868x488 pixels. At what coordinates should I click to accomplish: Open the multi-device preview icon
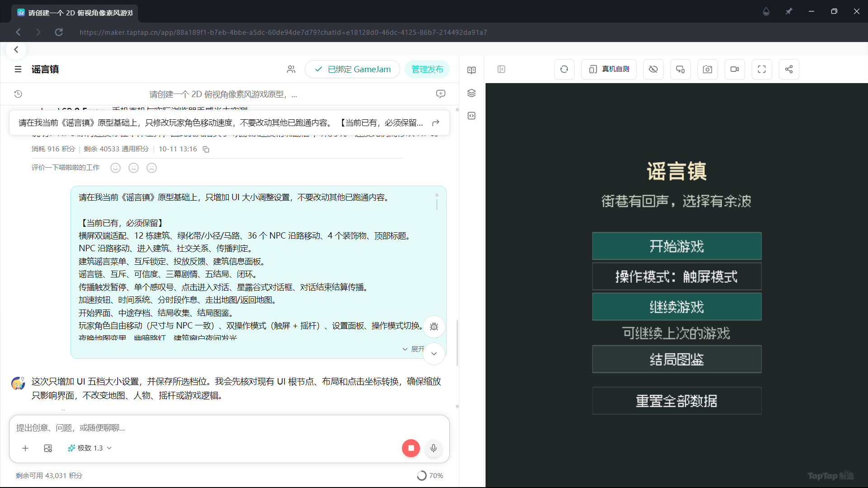680,69
